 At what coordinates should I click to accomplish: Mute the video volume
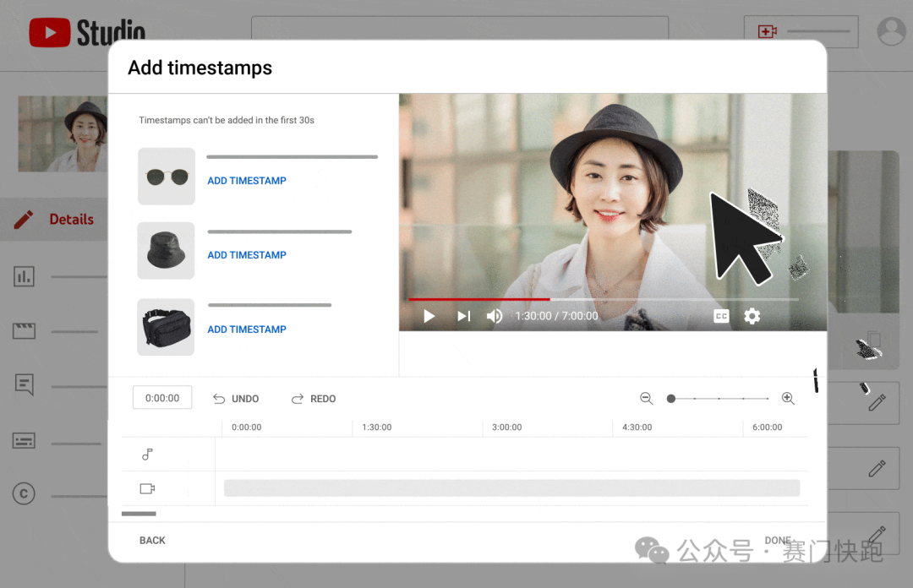tap(495, 316)
